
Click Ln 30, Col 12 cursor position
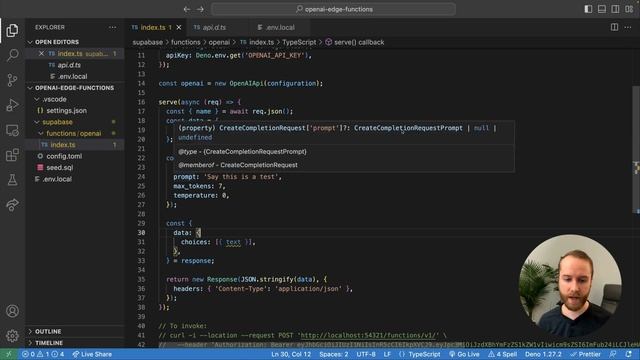click(x=291, y=354)
